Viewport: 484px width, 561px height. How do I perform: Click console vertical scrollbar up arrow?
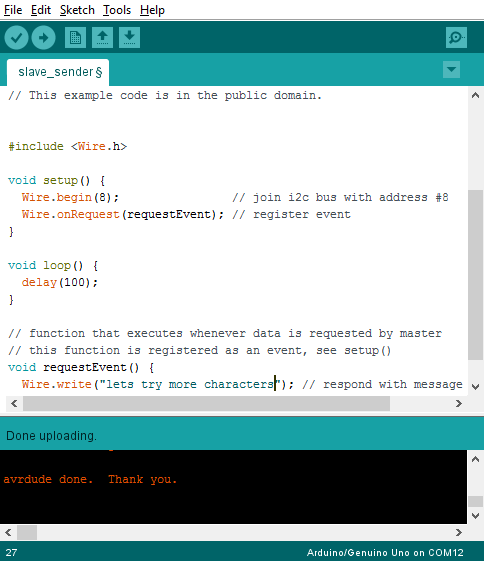[x=475, y=459]
